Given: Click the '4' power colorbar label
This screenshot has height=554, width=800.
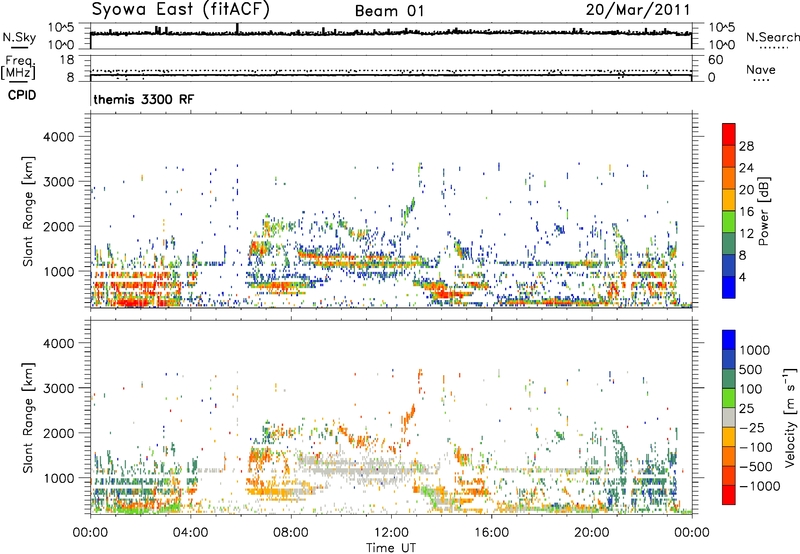Looking at the screenshot, I should 743,278.
